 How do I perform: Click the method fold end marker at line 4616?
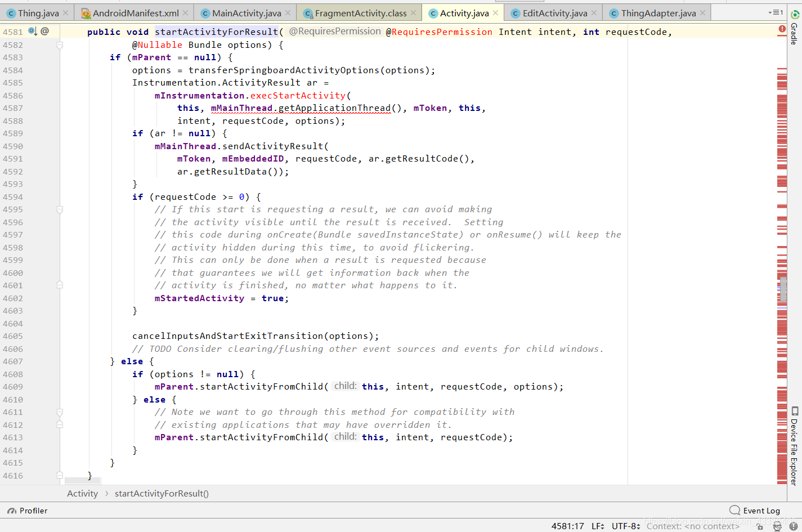(60, 476)
